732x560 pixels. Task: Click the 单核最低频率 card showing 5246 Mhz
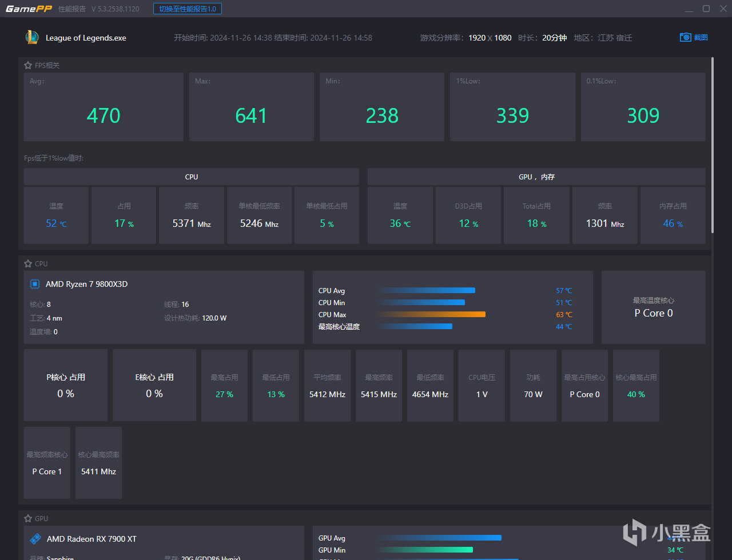(x=259, y=215)
